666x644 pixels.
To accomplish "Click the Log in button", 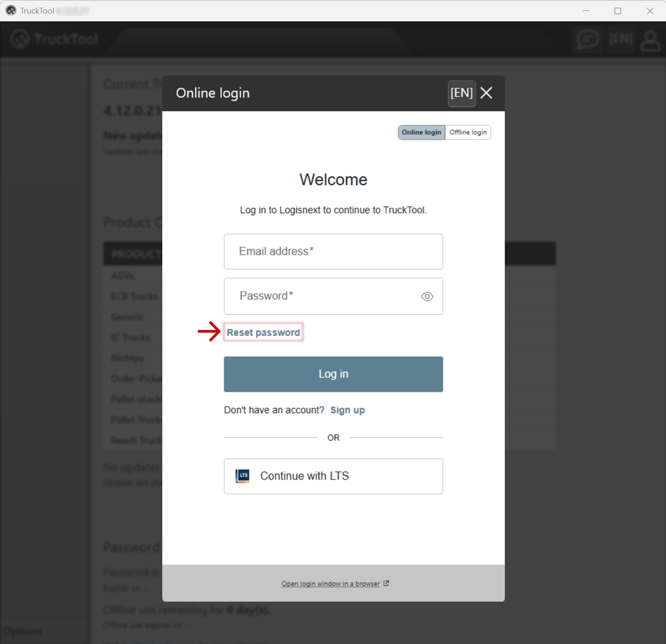I will point(333,374).
